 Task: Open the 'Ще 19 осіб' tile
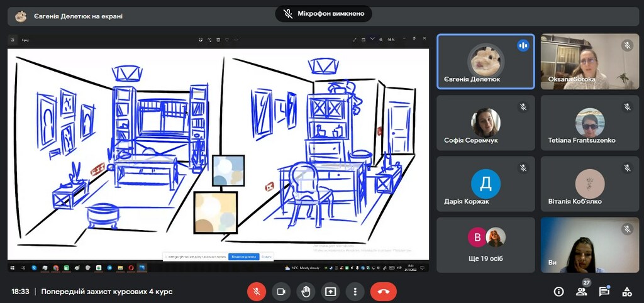click(486, 245)
